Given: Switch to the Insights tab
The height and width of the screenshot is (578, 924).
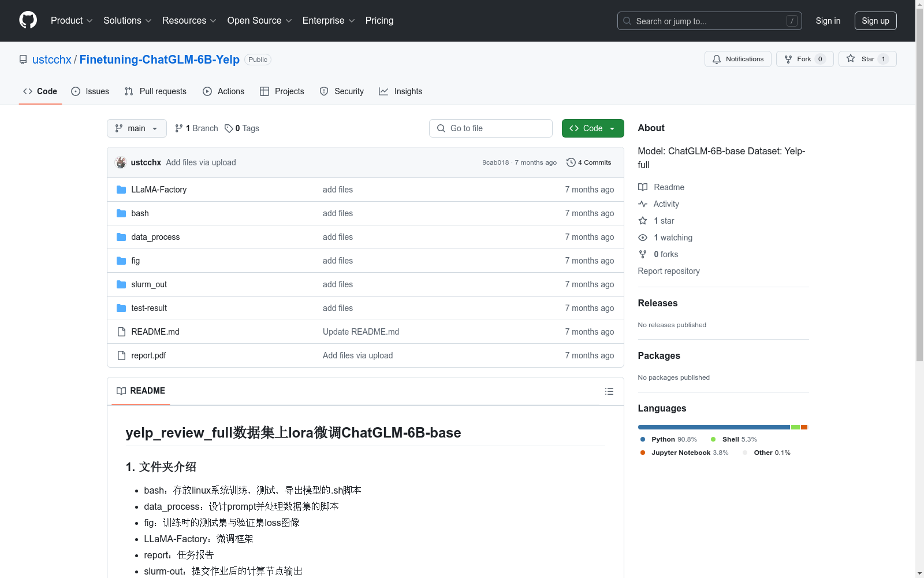Looking at the screenshot, I should 401,91.
